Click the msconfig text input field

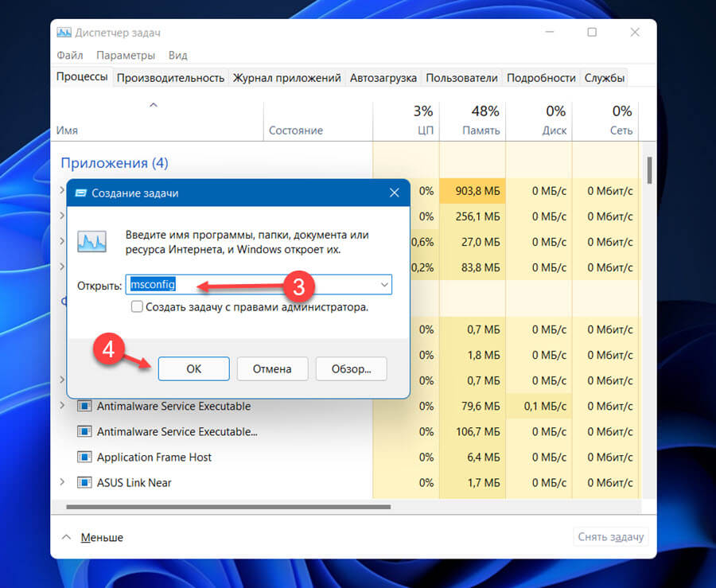click(x=259, y=284)
